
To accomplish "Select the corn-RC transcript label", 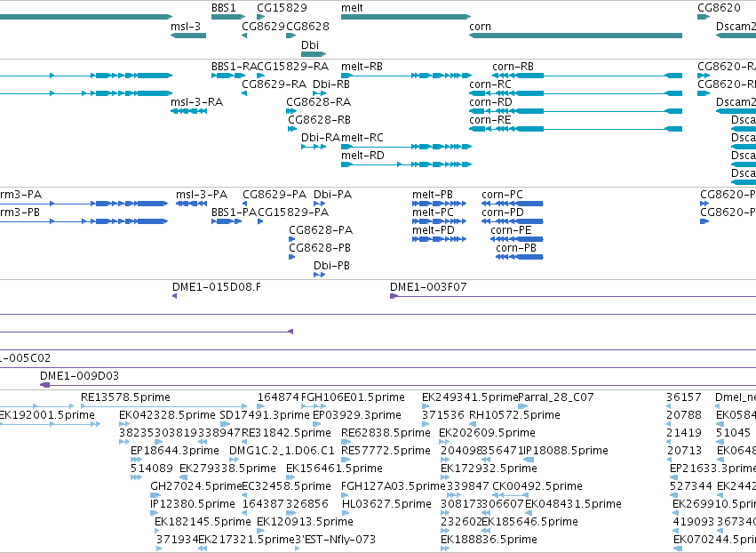I will pyautogui.click(x=490, y=84).
